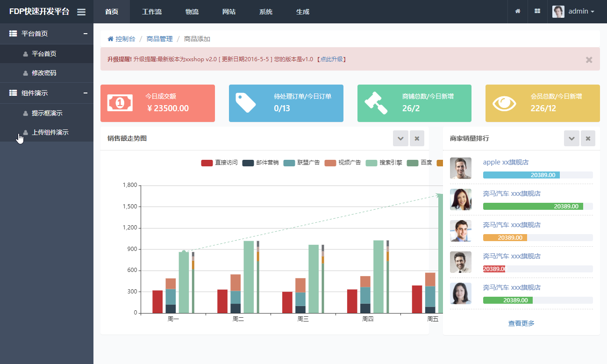Collapse the 平台首页 sidebar group
Viewport: 607px width, 364px height.
pos(86,34)
